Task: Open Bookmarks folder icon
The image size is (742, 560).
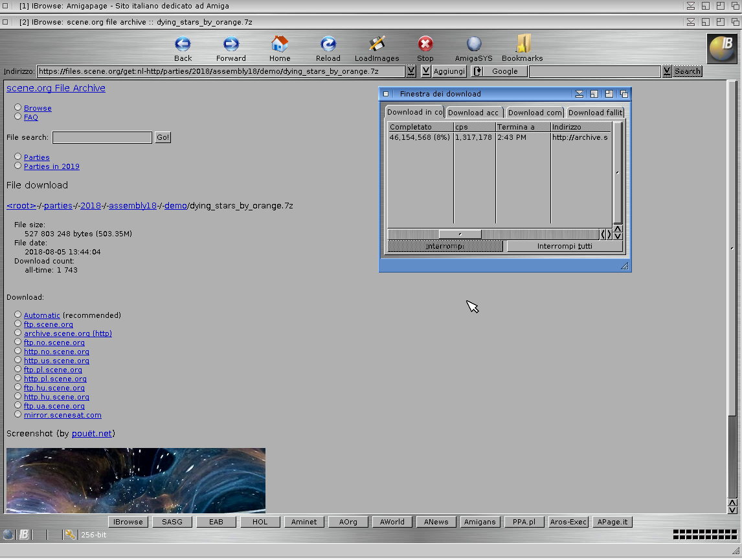Action: point(523,43)
